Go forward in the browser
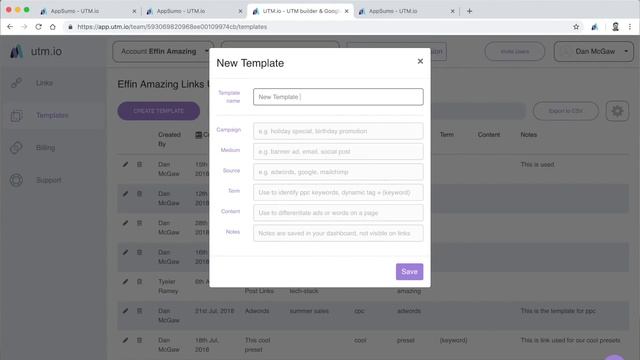This screenshot has height=360, width=640. [x=24, y=27]
